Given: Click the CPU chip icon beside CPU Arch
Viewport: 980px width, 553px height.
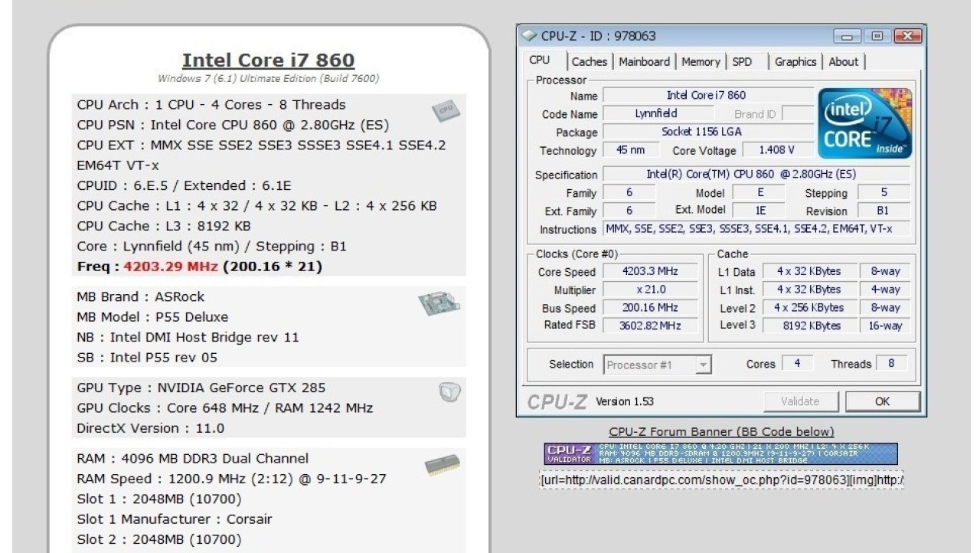Looking at the screenshot, I should (x=445, y=111).
